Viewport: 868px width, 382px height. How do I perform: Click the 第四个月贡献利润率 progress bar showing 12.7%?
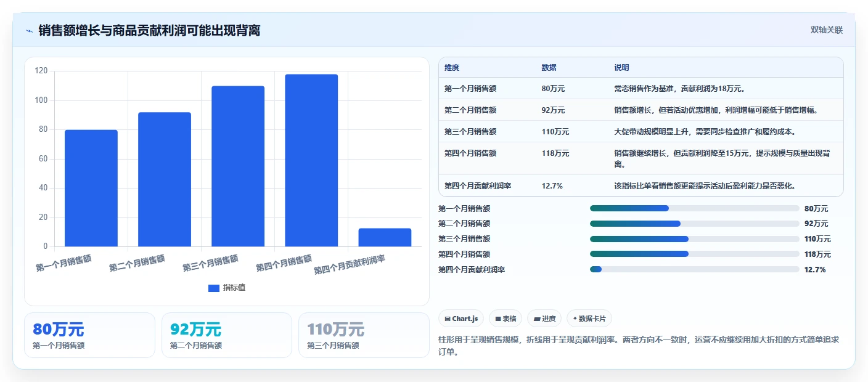point(694,269)
